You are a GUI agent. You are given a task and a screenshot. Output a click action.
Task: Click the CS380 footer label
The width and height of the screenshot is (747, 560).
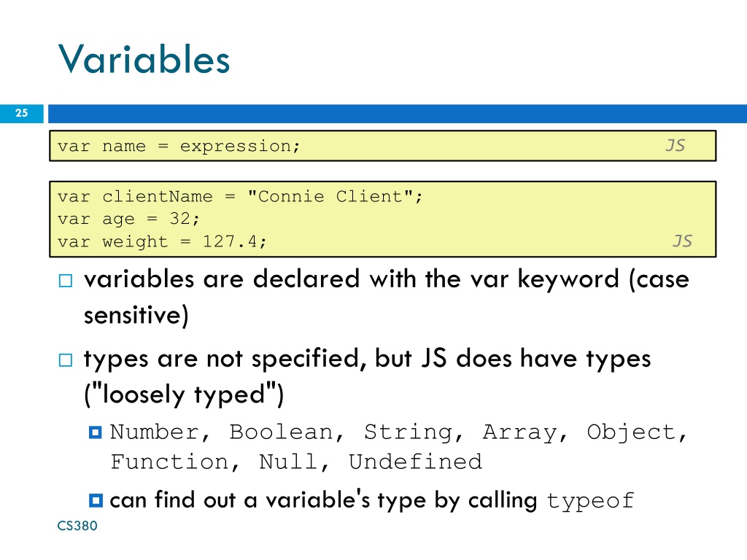(x=77, y=526)
